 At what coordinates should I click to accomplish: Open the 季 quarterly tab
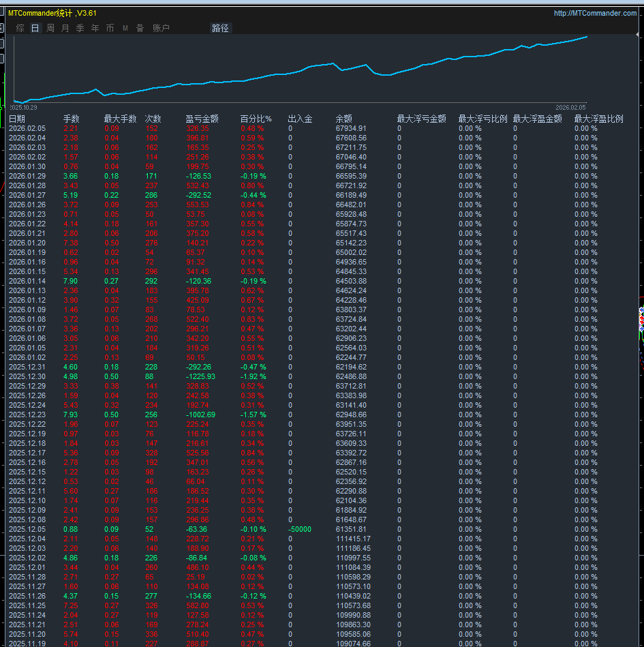point(80,28)
